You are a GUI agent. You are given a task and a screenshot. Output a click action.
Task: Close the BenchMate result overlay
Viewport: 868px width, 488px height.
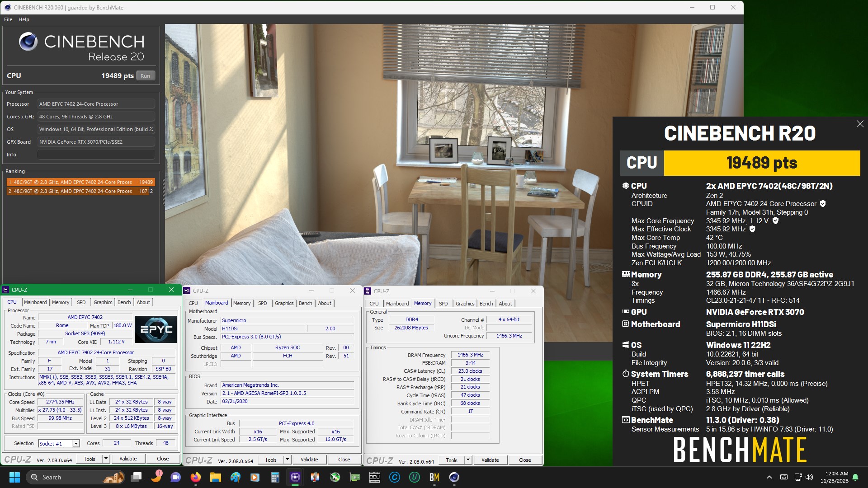860,124
